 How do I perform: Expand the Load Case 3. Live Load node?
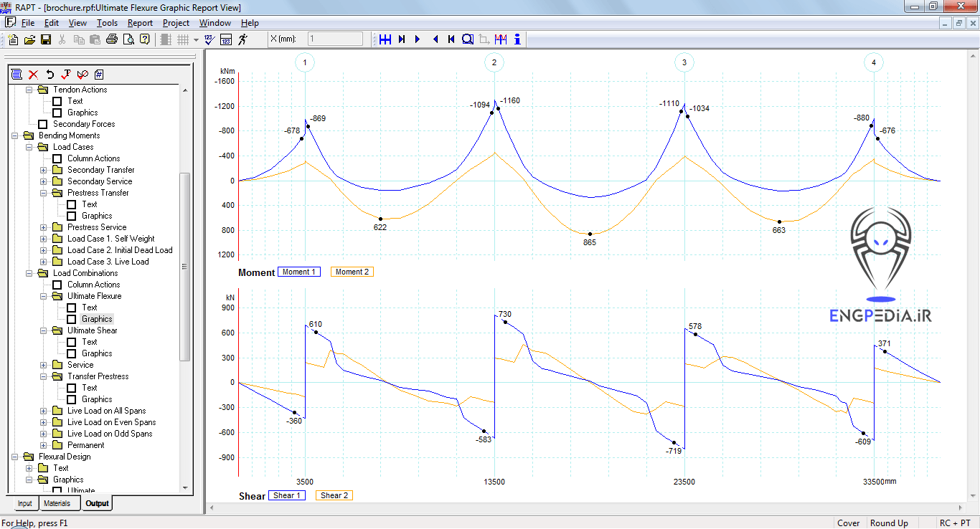[44, 262]
